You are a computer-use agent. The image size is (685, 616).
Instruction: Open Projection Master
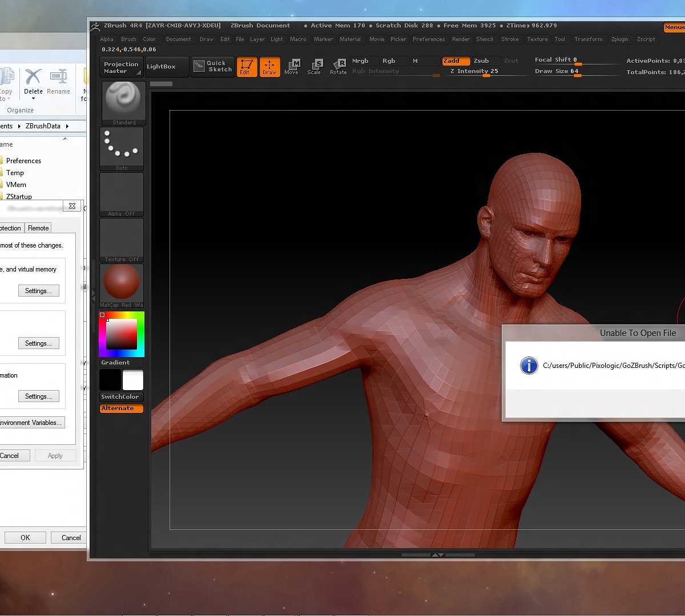coord(121,67)
